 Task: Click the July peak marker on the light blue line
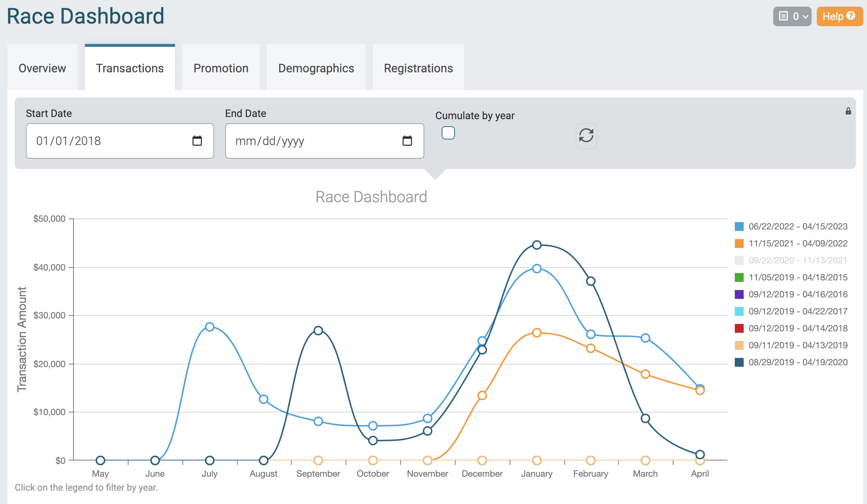[x=209, y=326]
